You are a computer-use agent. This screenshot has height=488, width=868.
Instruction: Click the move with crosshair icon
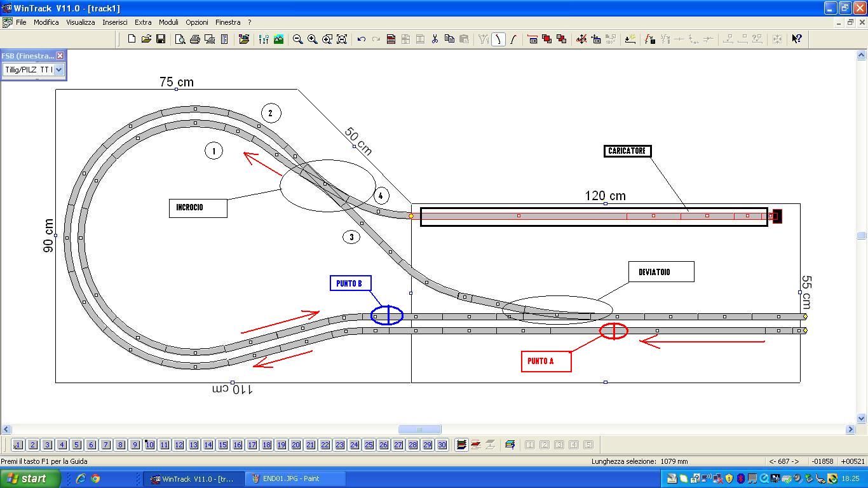point(581,39)
